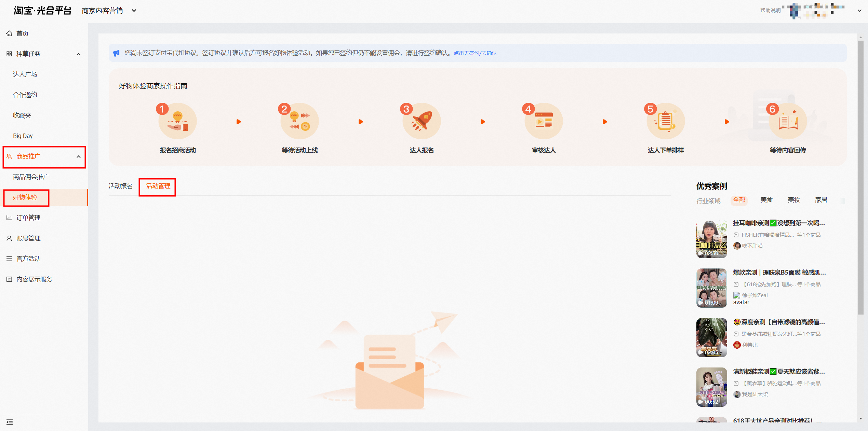This screenshot has height=431, width=868.
Task: Open the account dropdown arrow at top right
Action: 859,11
